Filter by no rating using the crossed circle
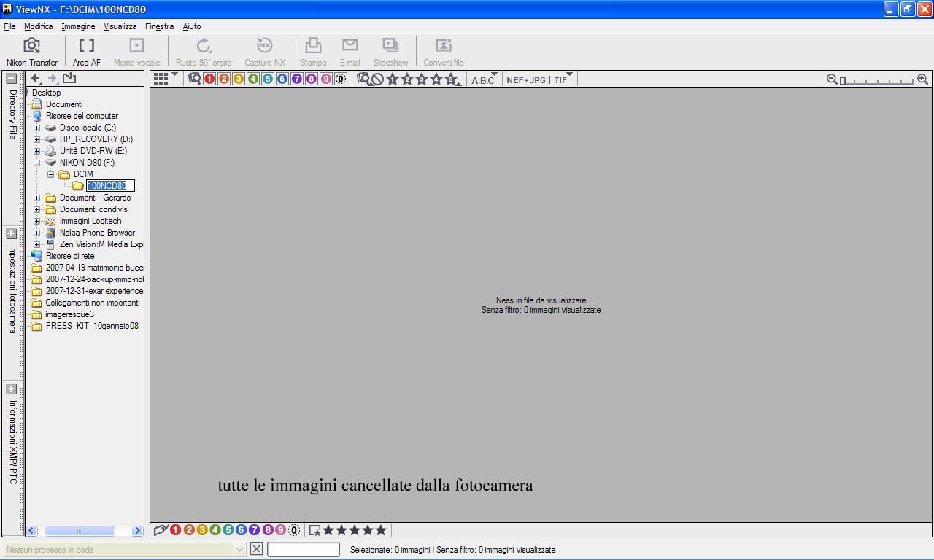Viewport: 934px width, 560px height. [x=377, y=79]
